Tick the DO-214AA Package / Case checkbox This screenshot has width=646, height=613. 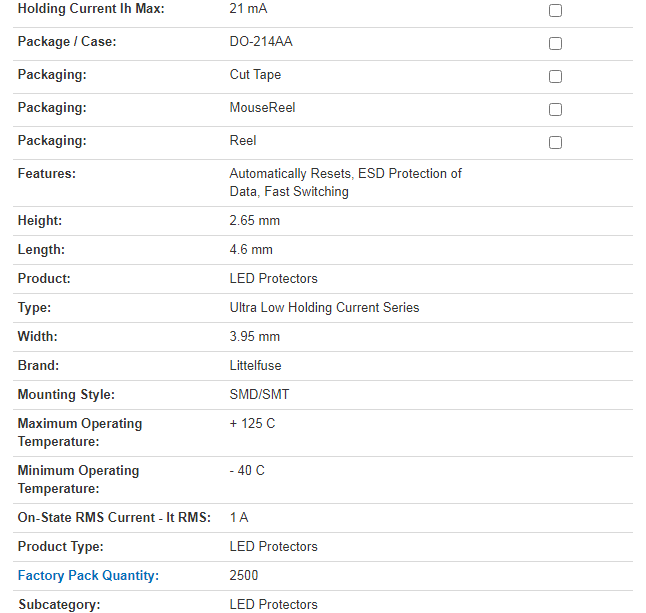(x=555, y=44)
